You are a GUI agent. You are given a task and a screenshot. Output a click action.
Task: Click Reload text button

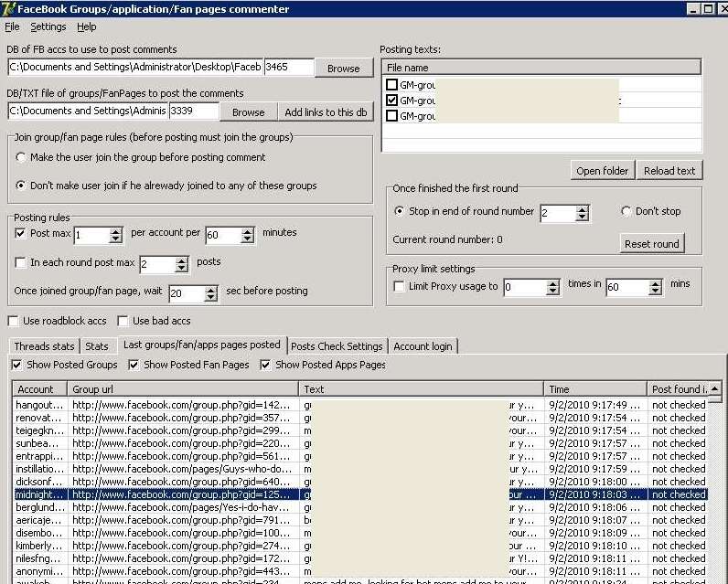tap(669, 171)
